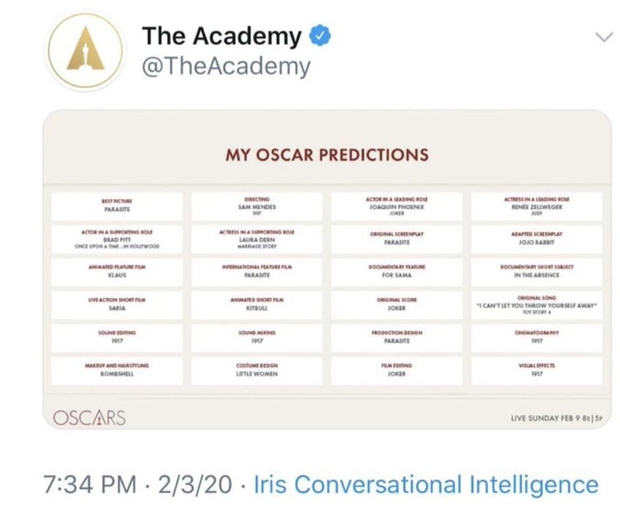The width and height of the screenshot is (620, 508).
Task: Select the Directing Sam Mendes card
Action: pos(257,206)
